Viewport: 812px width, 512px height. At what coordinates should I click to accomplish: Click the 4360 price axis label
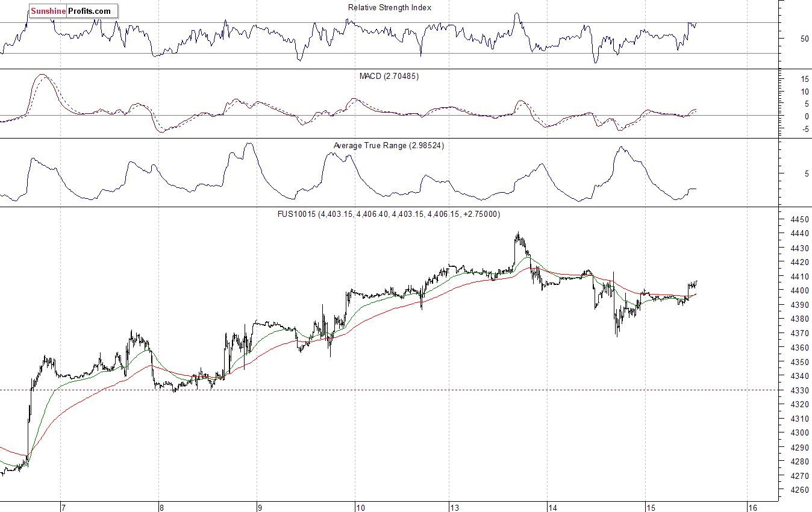tap(801, 348)
